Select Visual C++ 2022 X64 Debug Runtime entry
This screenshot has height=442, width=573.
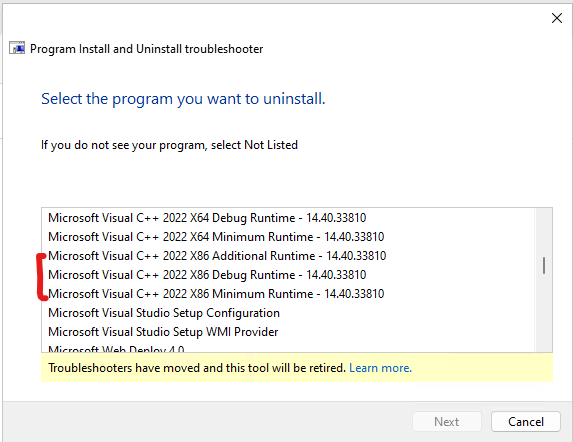[288, 218]
